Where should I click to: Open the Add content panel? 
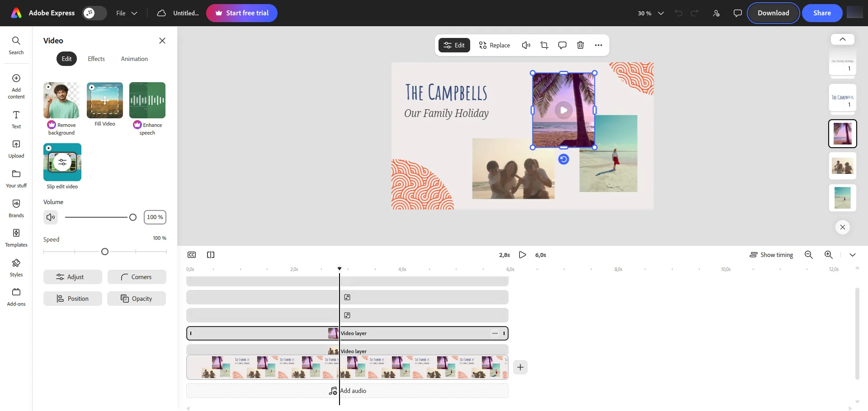pos(16,86)
